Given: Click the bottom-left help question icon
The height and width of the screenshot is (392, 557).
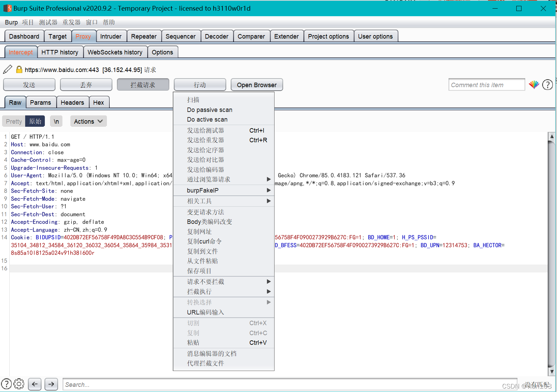Looking at the screenshot, I should click(x=7, y=384).
